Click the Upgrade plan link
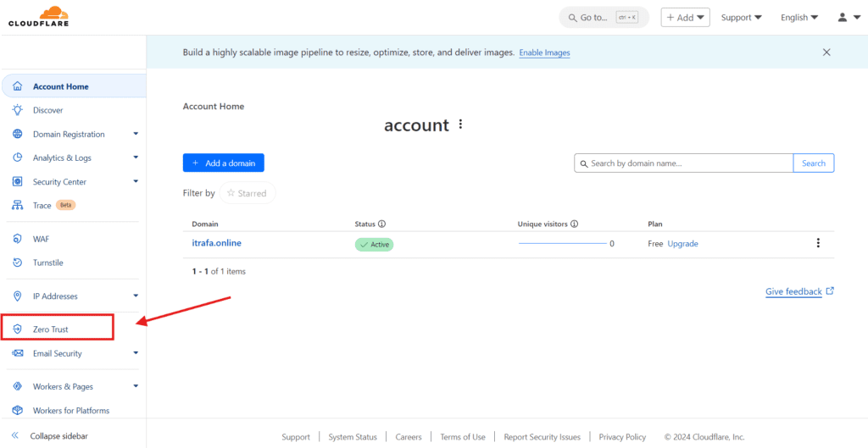Screen dimensions: 868x448 pyautogui.click(x=682, y=243)
